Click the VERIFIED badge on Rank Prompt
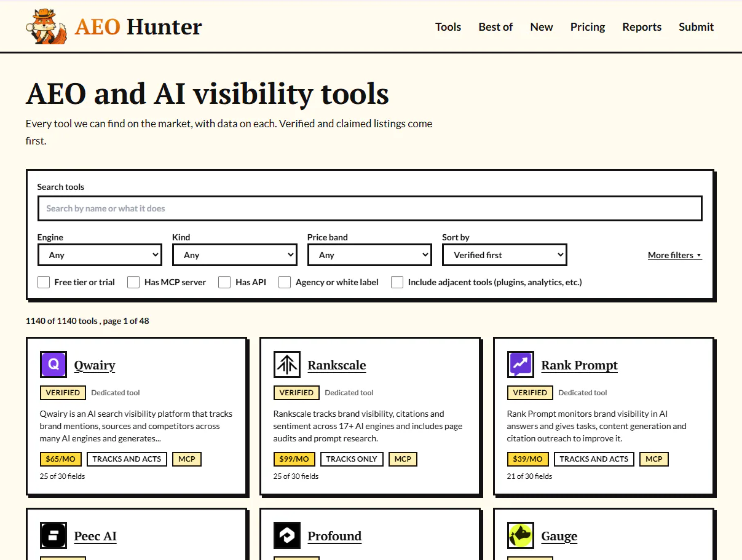Image resolution: width=742 pixels, height=560 pixels. coord(530,393)
